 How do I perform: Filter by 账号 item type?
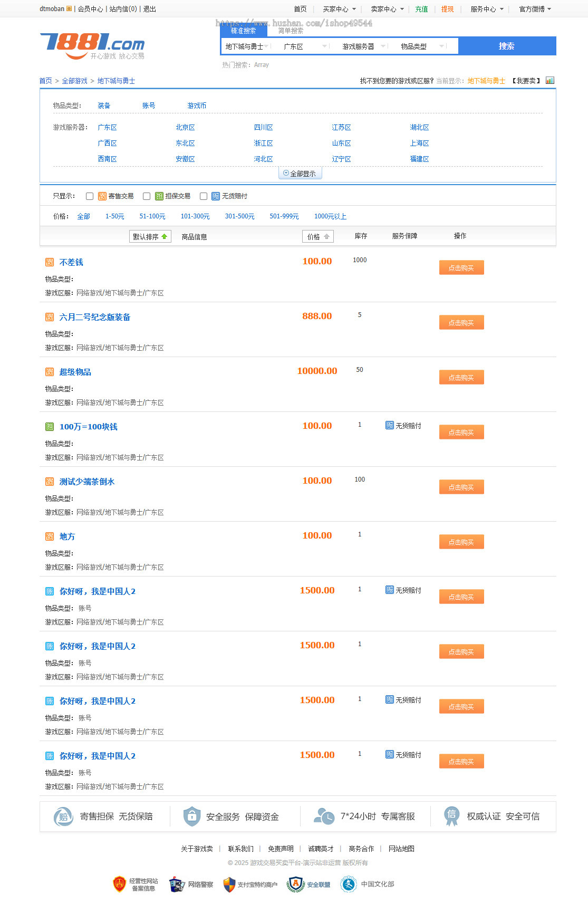149,105
